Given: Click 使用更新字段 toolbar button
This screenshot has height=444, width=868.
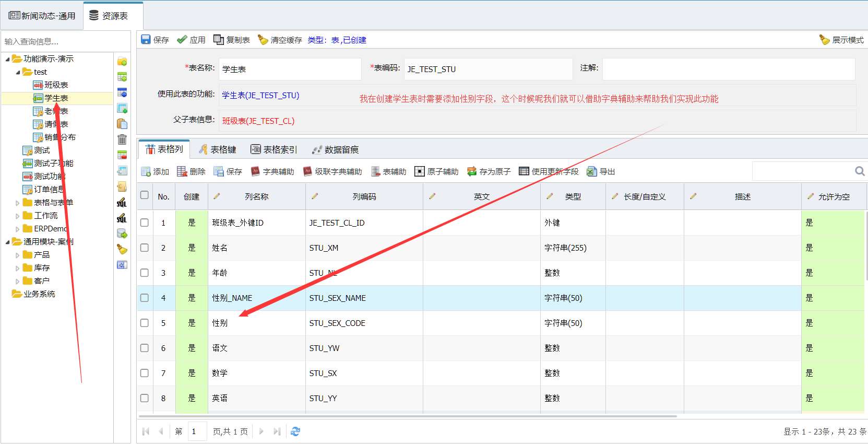Looking at the screenshot, I should tap(549, 171).
